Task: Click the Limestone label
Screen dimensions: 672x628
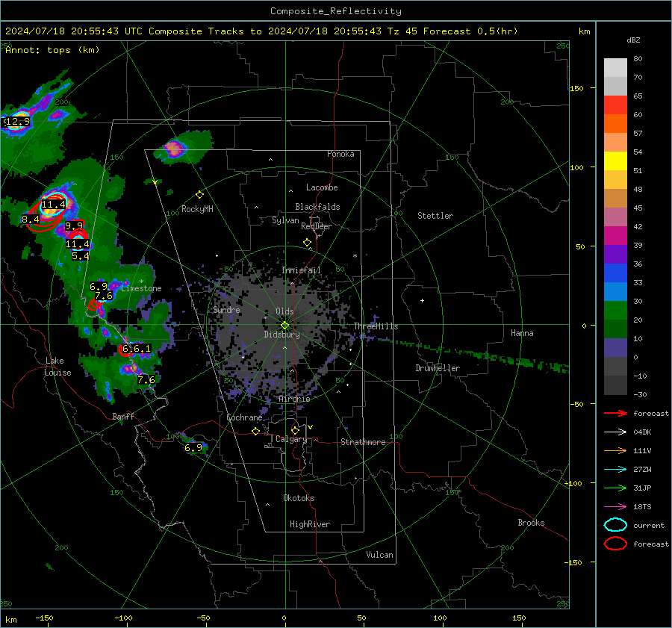Action: (x=141, y=288)
